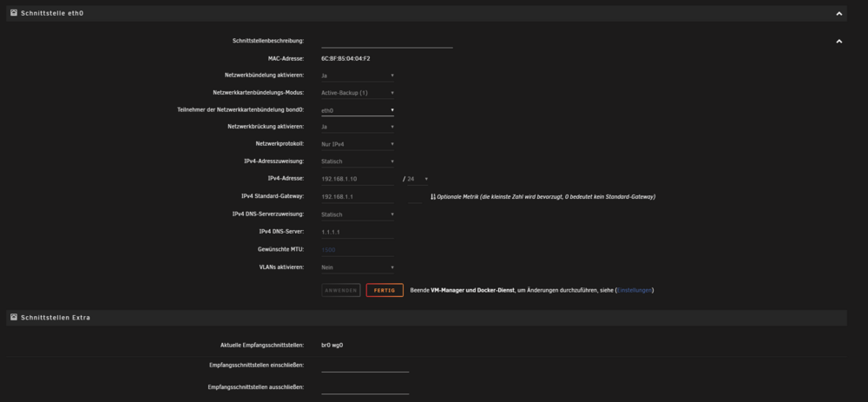Image resolution: width=868 pixels, height=402 pixels.
Task: Open Netzwerkbrückung aktivieren dropdown
Action: pyautogui.click(x=358, y=127)
